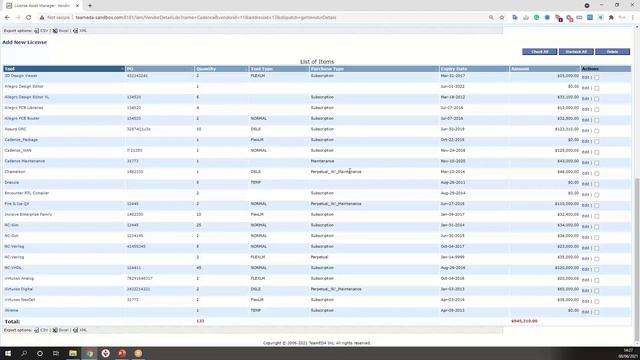This screenshot has height=360, width=640.
Task: Open Cortana from the taskbar
Action: [40, 353]
